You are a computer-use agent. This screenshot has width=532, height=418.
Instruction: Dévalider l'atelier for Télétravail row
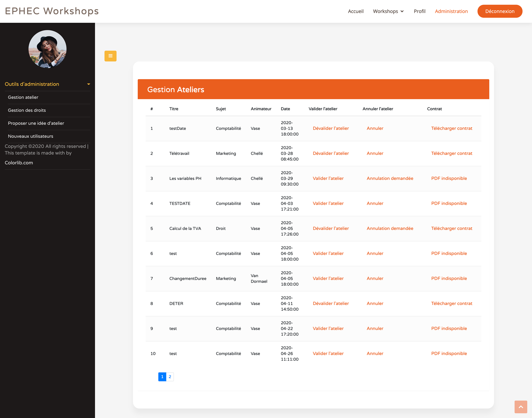click(331, 153)
